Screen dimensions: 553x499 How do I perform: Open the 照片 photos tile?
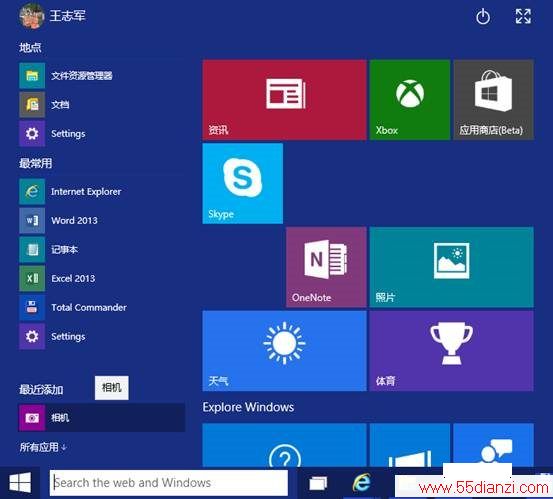pyautogui.click(x=451, y=267)
